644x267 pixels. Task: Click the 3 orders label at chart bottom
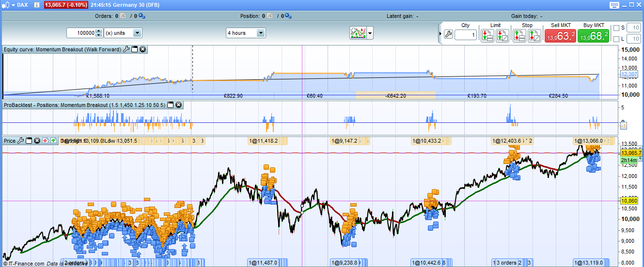coord(506,263)
